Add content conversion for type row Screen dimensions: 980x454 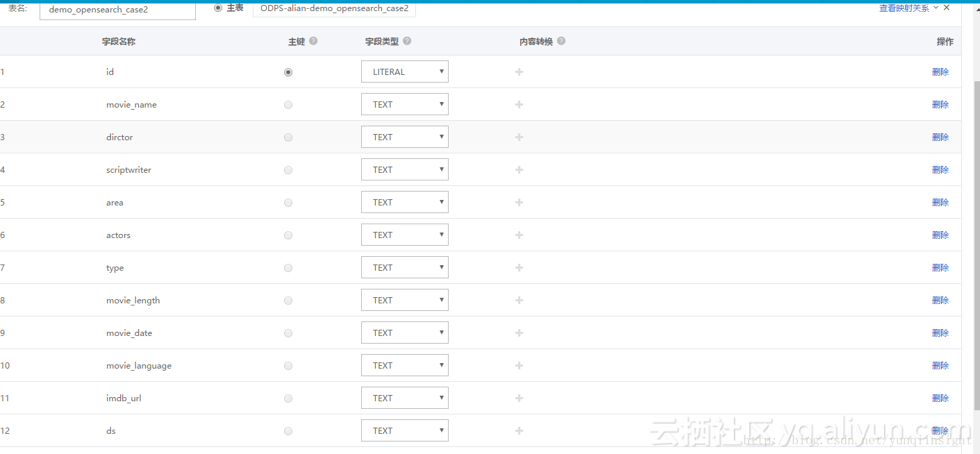tap(519, 268)
